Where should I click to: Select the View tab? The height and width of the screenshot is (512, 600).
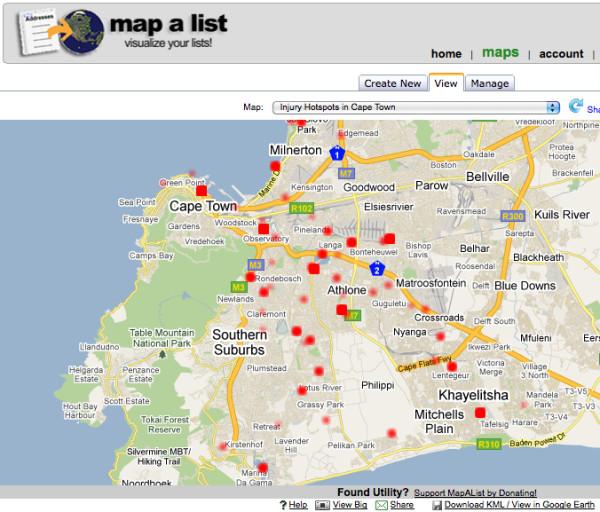[445, 83]
